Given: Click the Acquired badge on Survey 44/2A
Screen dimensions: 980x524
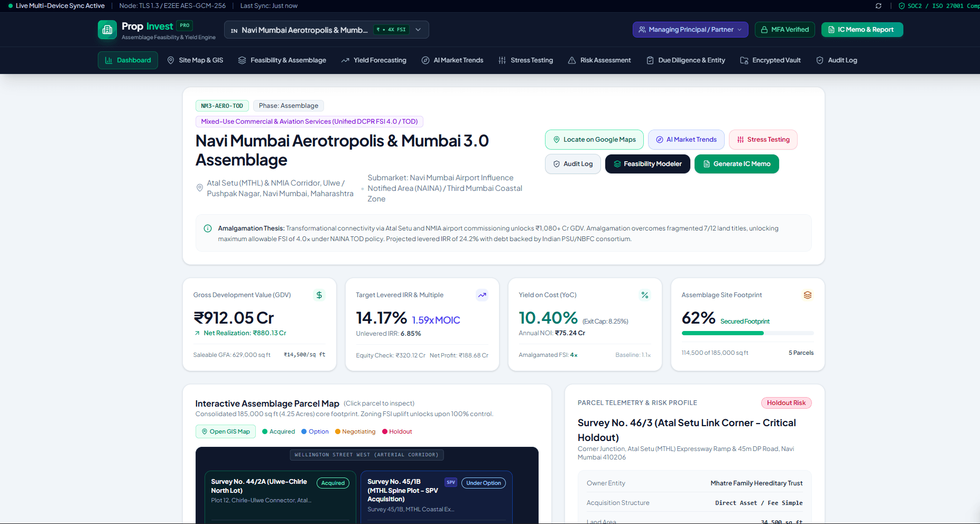Looking at the screenshot, I should [333, 483].
